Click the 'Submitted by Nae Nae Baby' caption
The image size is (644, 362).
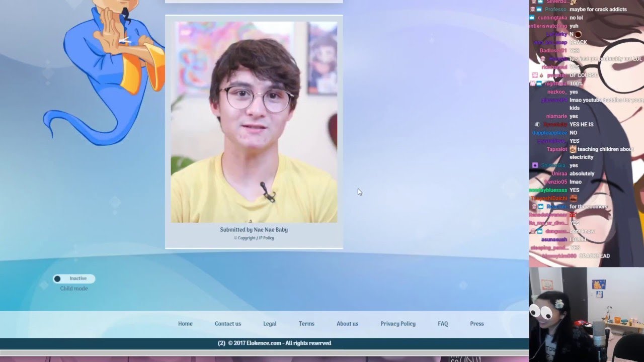point(254,230)
